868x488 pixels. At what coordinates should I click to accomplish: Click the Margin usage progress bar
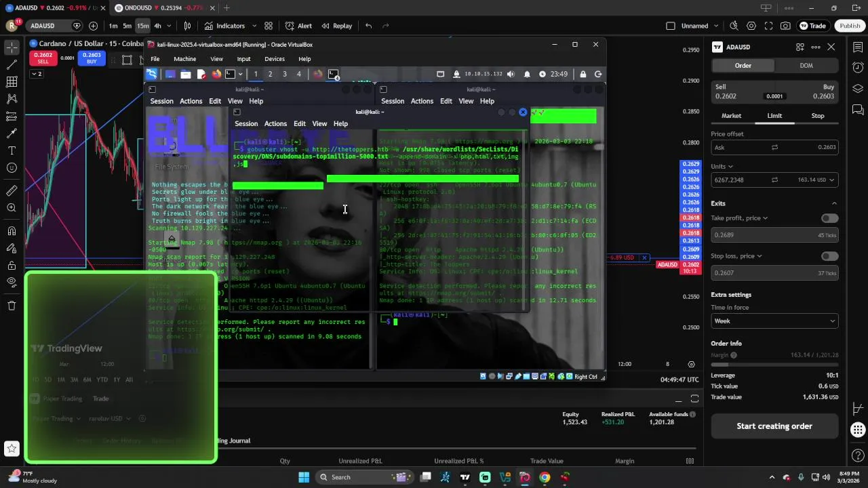click(774, 365)
